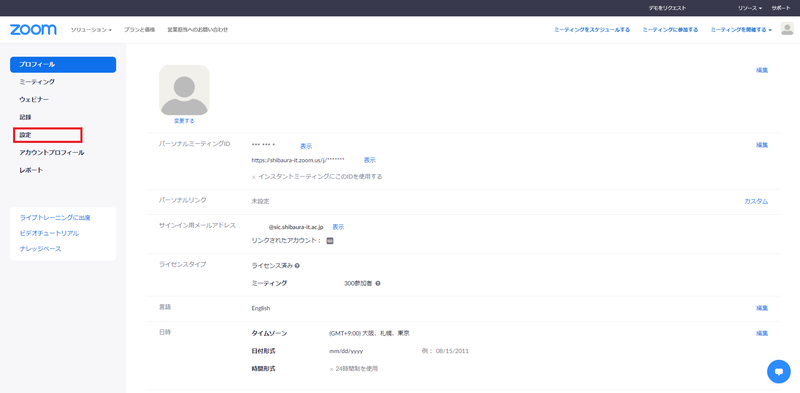Image resolution: width=800 pixels, height=393 pixels.
Task: Open ビデオチュートリアル link
Action: [49, 233]
